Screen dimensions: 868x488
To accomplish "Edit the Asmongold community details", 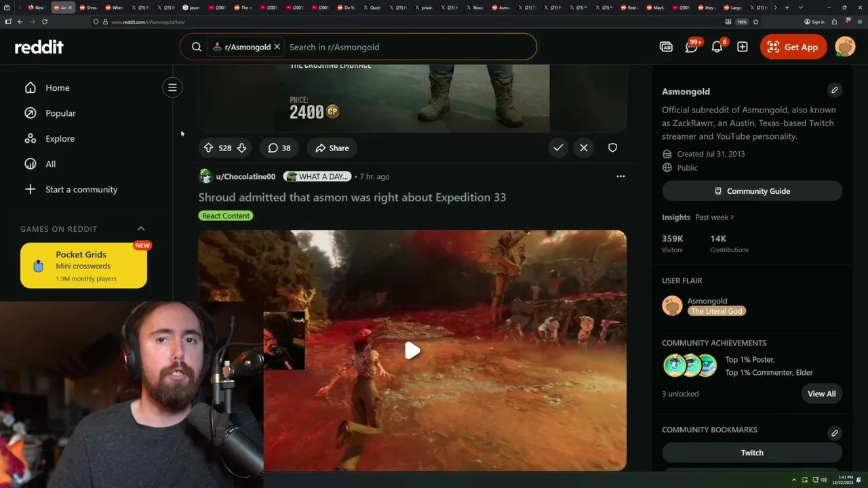I will click(x=835, y=90).
